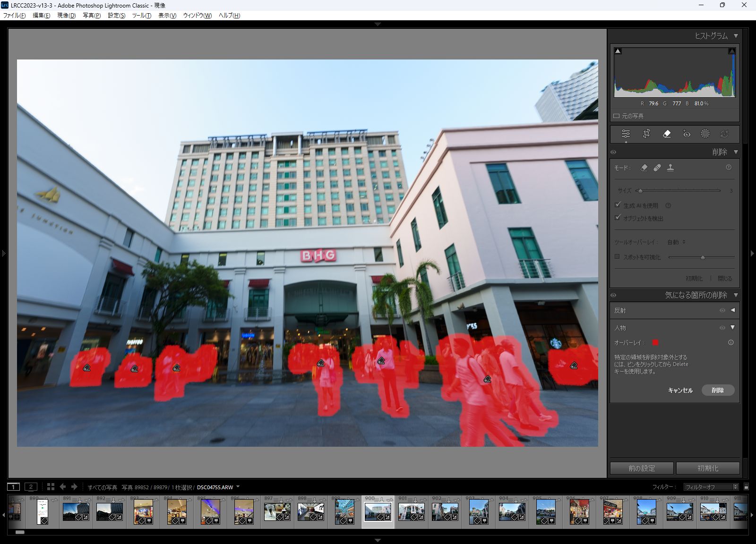Viewport: 756px width, 544px height.
Task: Toggle the 人物 row eye icon
Action: 722,327
